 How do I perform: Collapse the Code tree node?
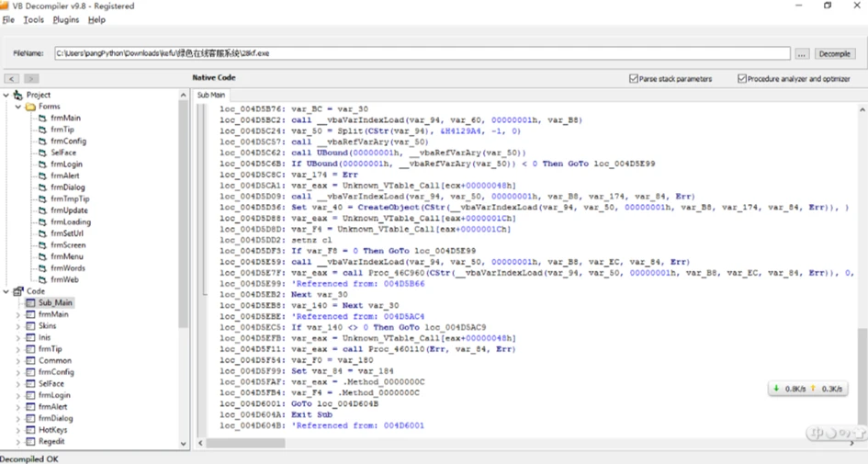(6, 291)
